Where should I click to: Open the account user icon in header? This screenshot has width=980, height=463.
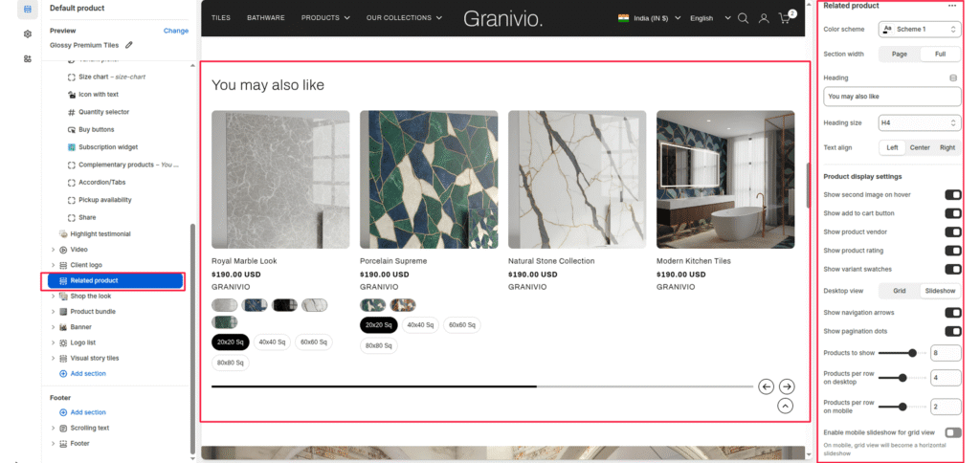764,18
